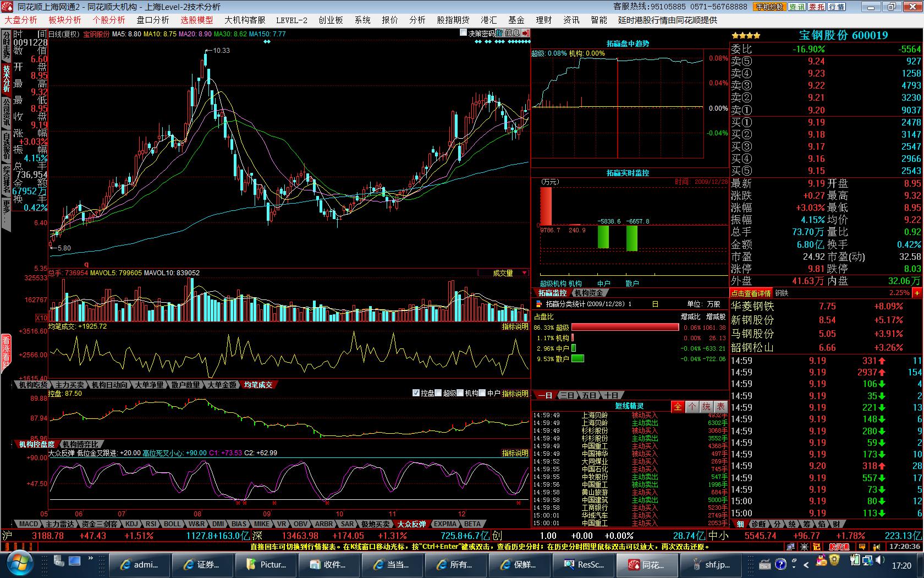The width and height of the screenshot is (924, 578).
Task: Click the red ◀ icon beside 信息
Action: pos(526,33)
